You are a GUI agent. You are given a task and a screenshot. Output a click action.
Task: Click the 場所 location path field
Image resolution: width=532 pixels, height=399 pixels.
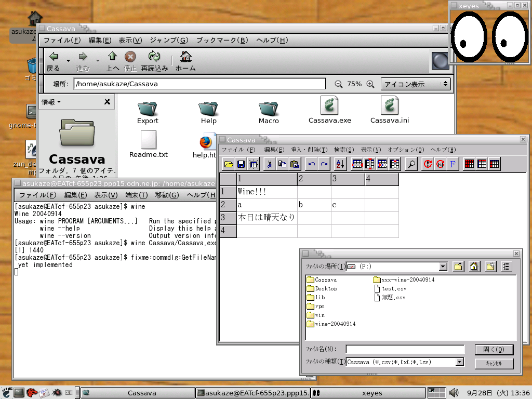tap(199, 84)
